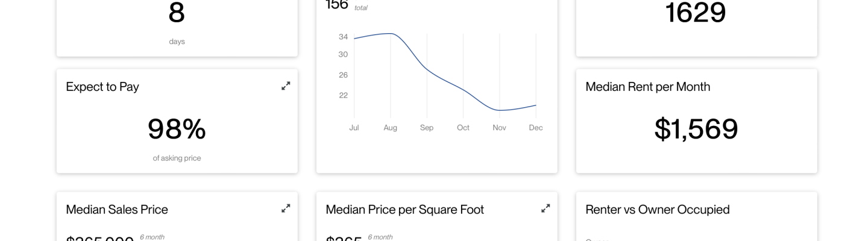Click the Sep label on chart axis
Viewport: 868px width, 241px height.
click(427, 128)
